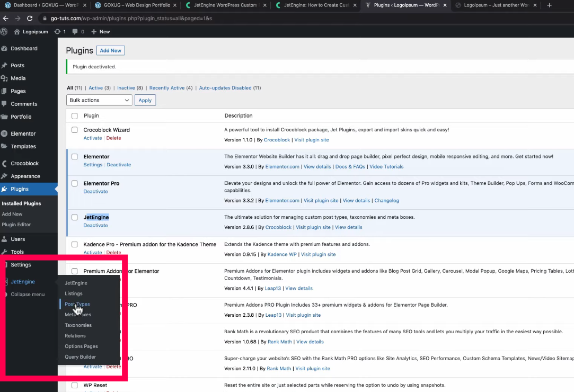
Task: Click Deactivate link under JetEngine
Action: pos(95,226)
